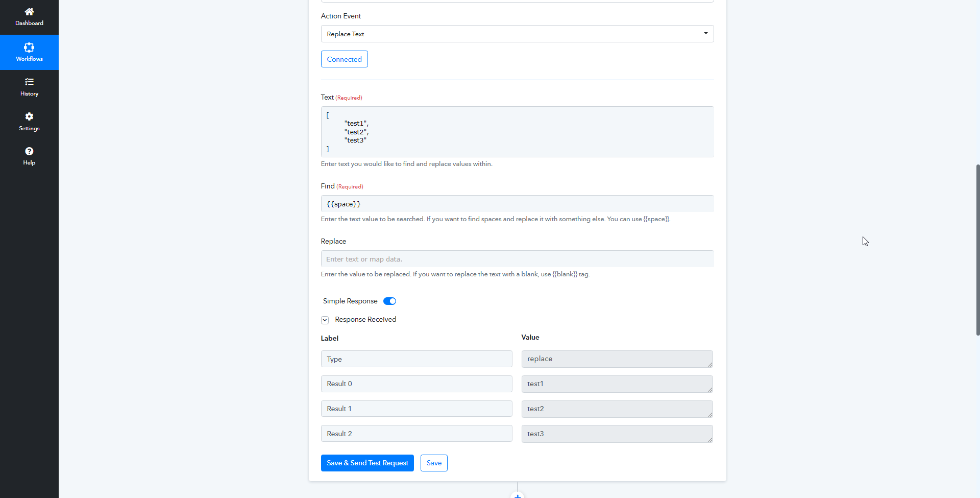This screenshot has height=498, width=980.
Task: Click the dropdown arrow beside Replace Text
Action: pyautogui.click(x=706, y=33)
